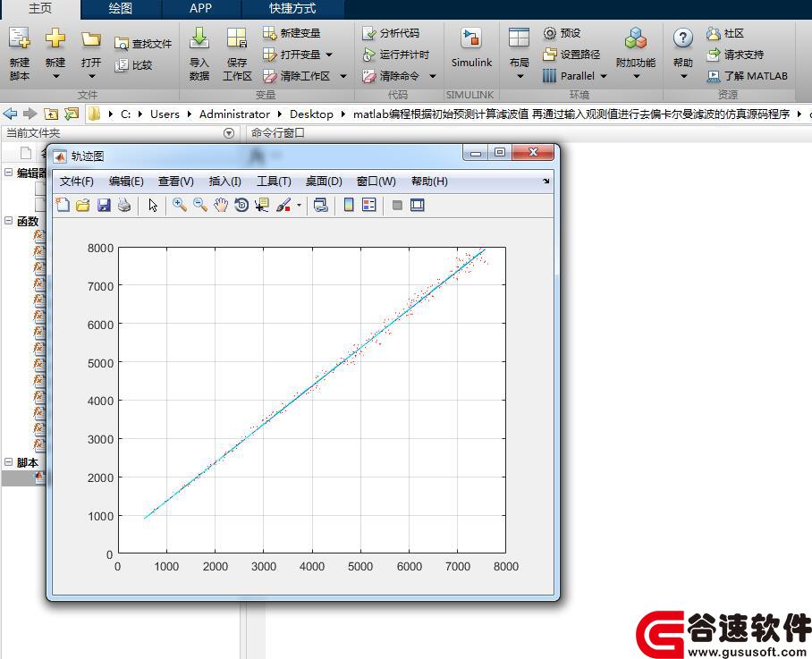Click Request Support (请求支持)
This screenshot has height=659, width=812.
click(735, 55)
